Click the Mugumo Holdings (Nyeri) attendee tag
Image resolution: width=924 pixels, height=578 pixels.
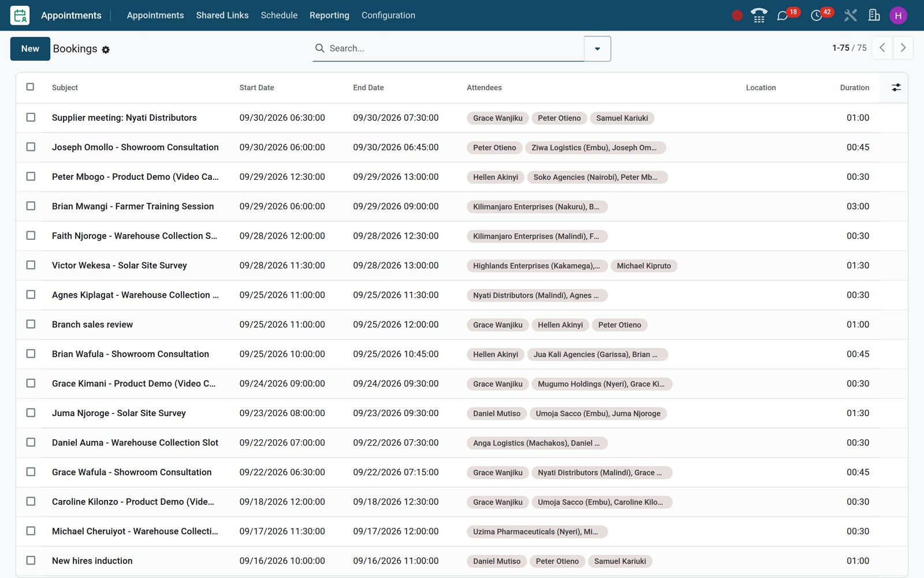(x=601, y=384)
